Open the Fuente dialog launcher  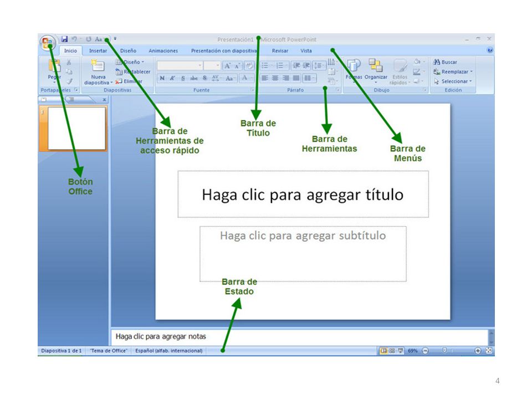(253, 90)
